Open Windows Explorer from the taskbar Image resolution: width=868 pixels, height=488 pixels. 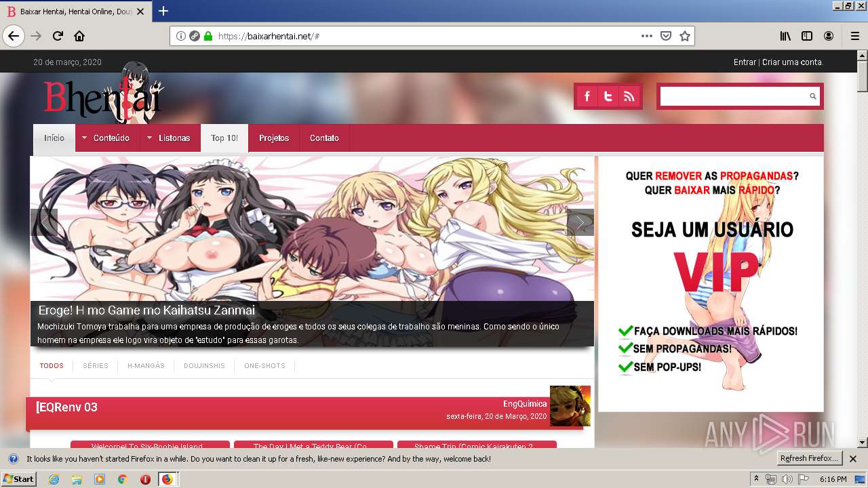click(77, 479)
